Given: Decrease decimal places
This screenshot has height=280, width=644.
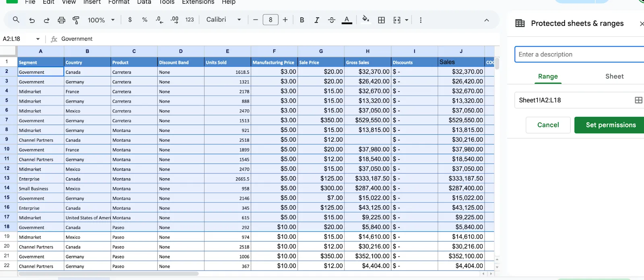Looking at the screenshot, I should 159,20.
